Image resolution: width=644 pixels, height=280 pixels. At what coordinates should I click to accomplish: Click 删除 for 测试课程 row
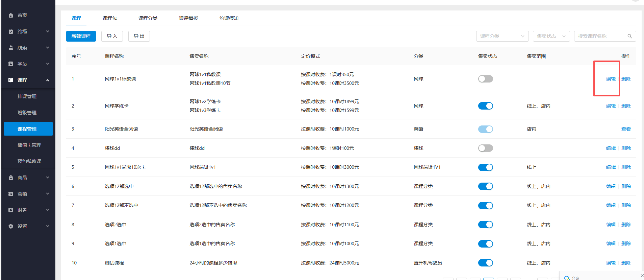[x=626, y=263]
